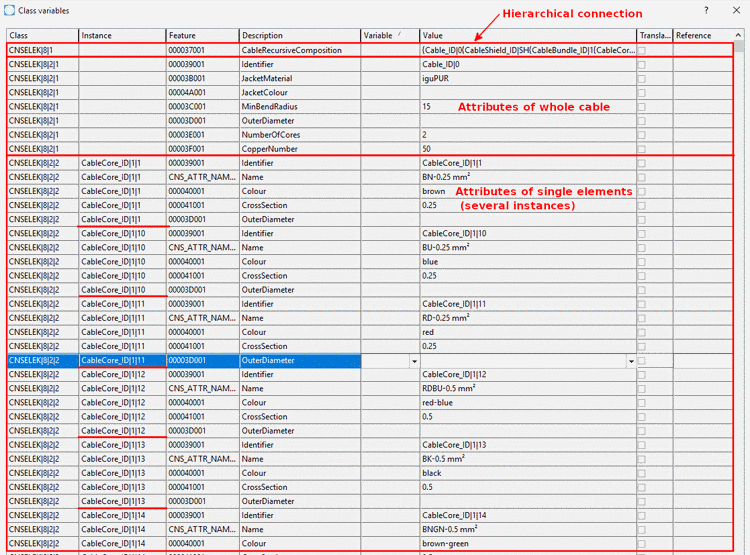This screenshot has height=555, width=750.
Task: Select the feature cell '00003B001'
Action: (202, 78)
